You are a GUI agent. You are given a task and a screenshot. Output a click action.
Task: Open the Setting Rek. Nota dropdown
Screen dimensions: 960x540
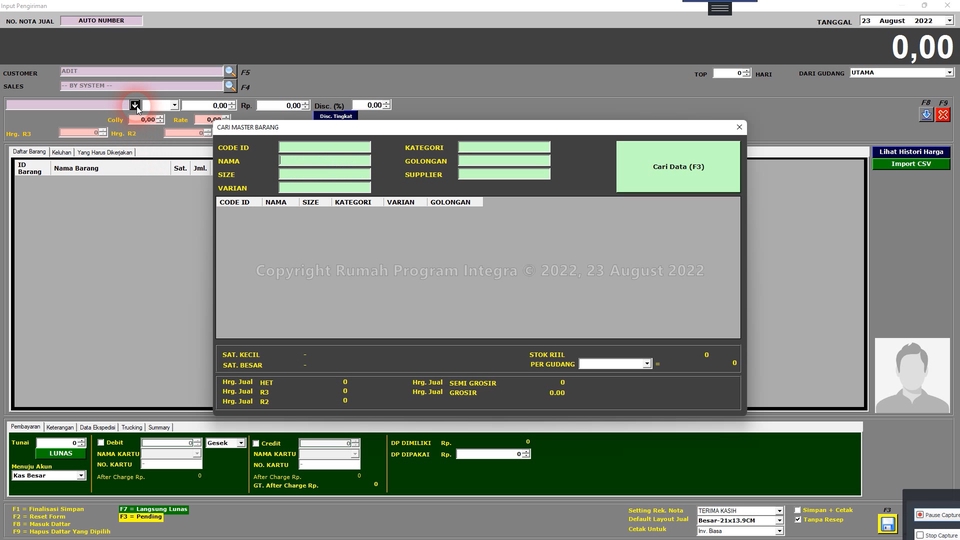point(779,511)
